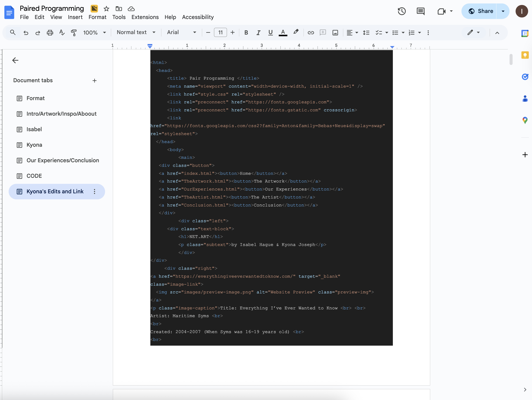
Task: Open the comments panel icon
Action: click(x=420, y=11)
